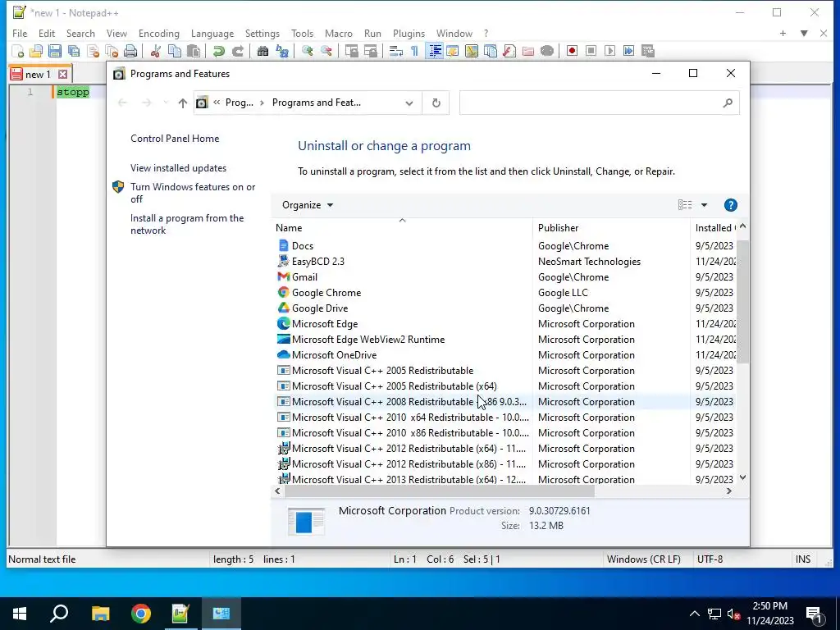This screenshot has width=840, height=630.
Task: Expand the address bar history dropdown
Action: (x=409, y=103)
